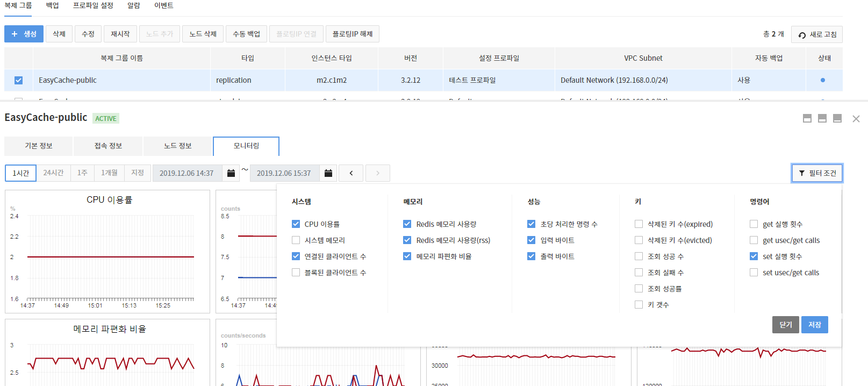
Task: Uncheck 출력 바이트 filter
Action: point(532,256)
